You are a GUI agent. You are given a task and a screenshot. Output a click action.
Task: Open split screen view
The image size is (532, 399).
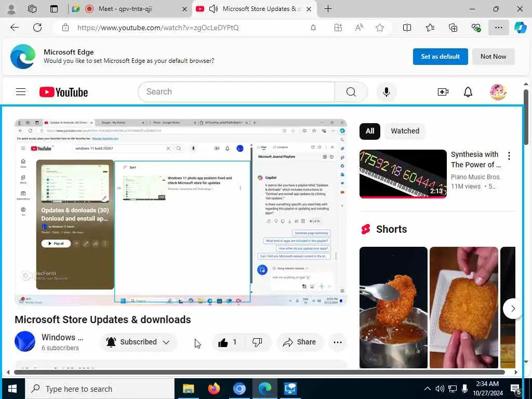tap(407, 28)
